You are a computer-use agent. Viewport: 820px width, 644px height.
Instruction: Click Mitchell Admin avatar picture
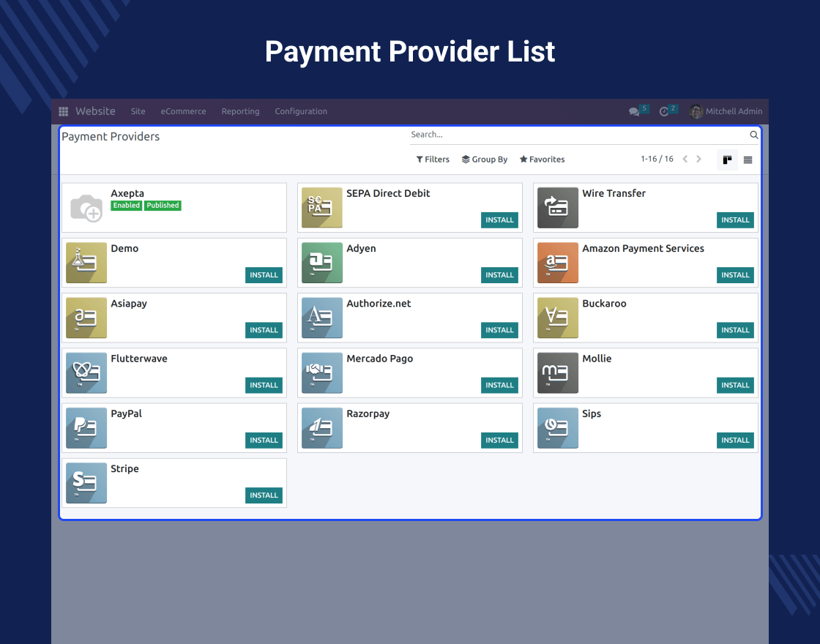696,111
